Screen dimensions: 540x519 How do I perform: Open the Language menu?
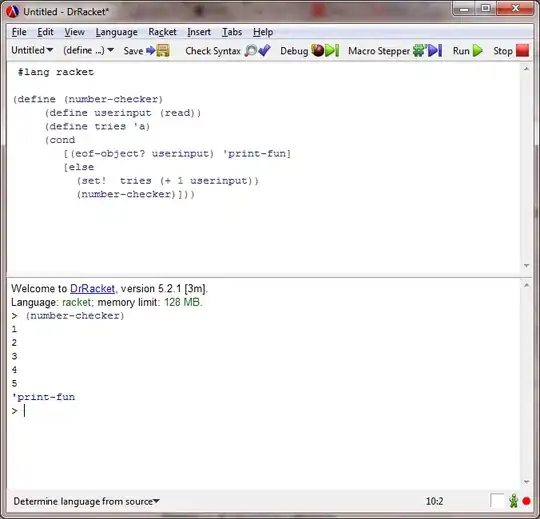point(116,32)
